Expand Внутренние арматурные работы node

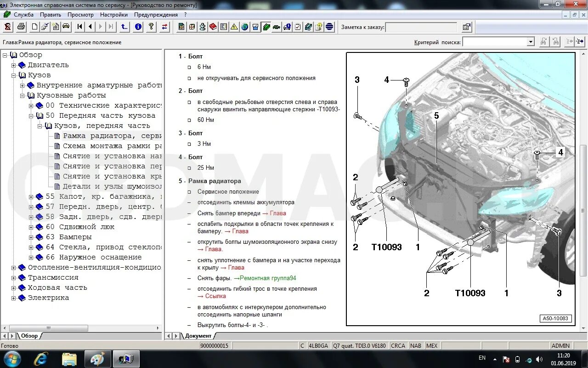(23, 86)
